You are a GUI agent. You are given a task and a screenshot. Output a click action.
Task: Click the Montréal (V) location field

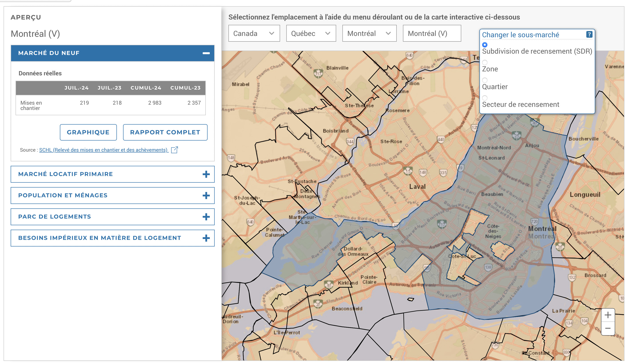pos(432,33)
